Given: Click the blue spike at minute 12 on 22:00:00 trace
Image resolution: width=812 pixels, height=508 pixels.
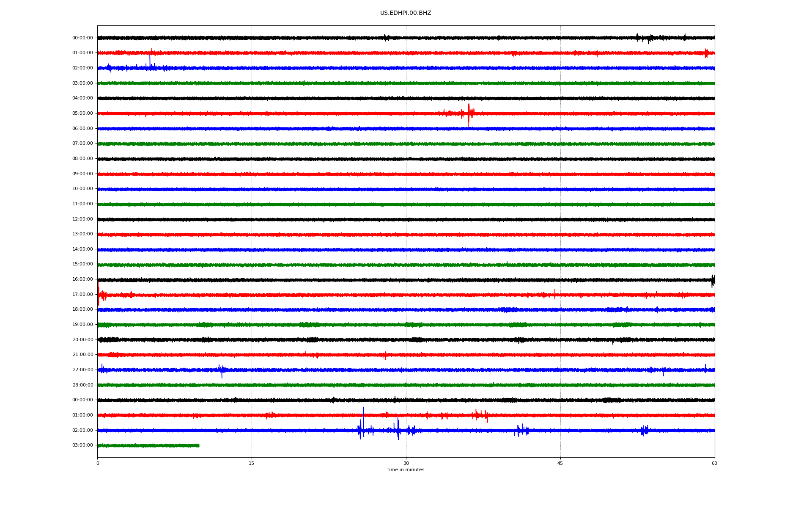Looking at the screenshot, I should [x=222, y=370].
